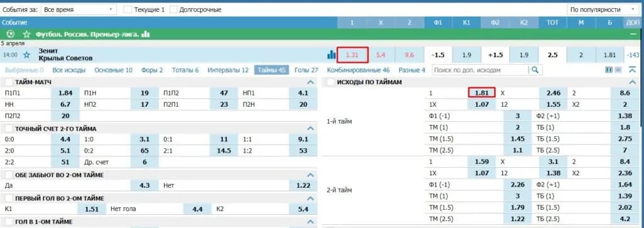Open the Голы 27 tab
The height and width of the screenshot is (228, 644).
[306, 70]
